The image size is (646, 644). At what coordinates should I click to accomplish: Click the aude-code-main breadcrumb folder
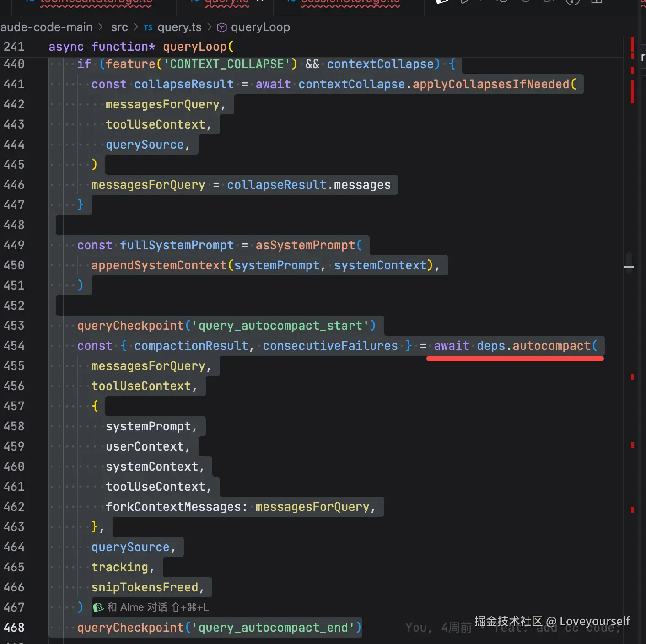(x=46, y=27)
